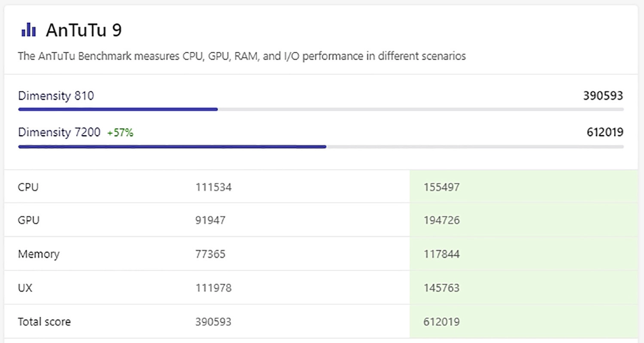Click the 612019 score beside Dimensity 7200 bar
This screenshot has height=343, width=644.
[x=605, y=133]
